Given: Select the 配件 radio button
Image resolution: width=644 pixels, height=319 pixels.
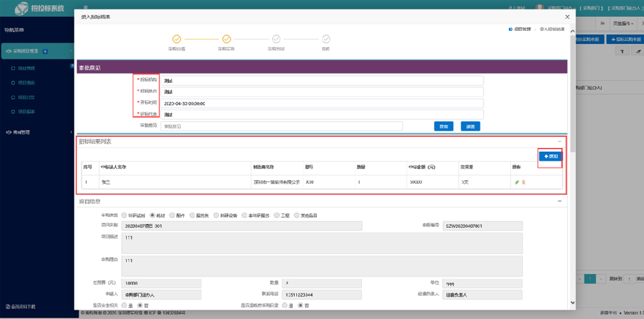Looking at the screenshot, I should (172, 215).
